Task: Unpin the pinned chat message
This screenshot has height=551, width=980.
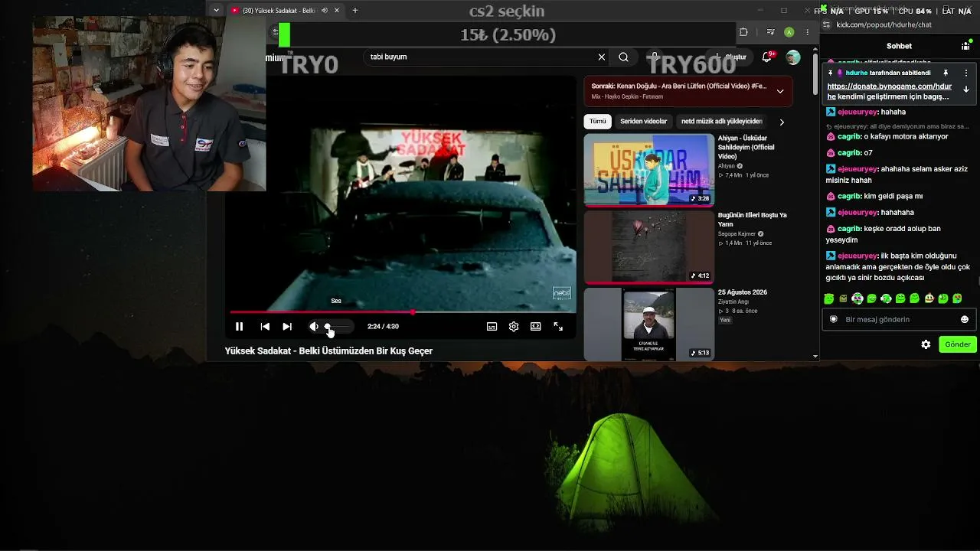Action: point(946,73)
